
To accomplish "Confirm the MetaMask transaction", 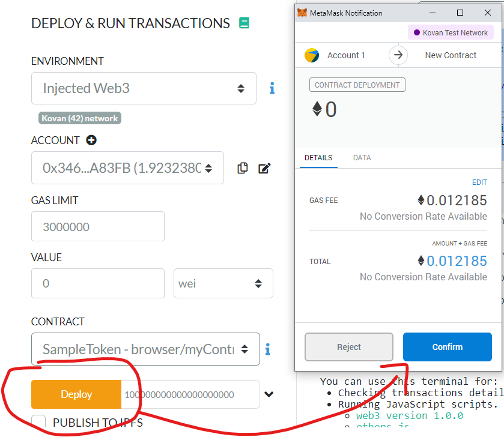I will click(x=448, y=347).
